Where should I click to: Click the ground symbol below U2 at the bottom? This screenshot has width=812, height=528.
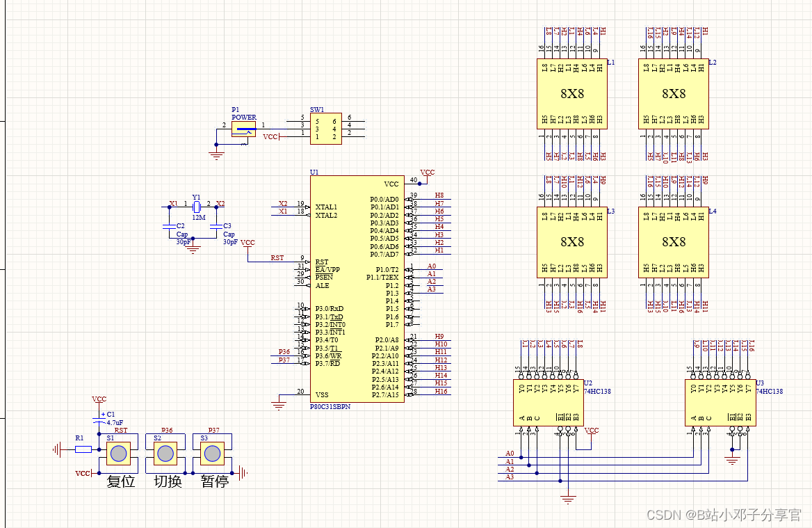point(568,499)
